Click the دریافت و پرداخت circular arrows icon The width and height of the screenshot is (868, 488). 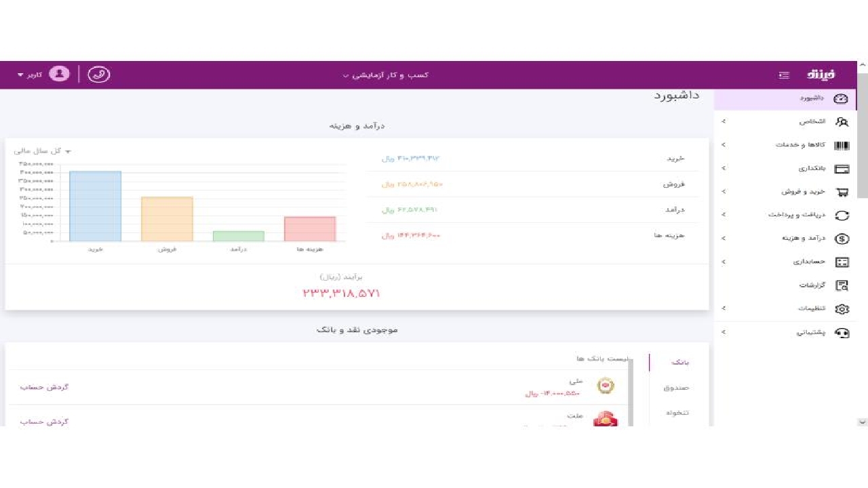coord(842,216)
